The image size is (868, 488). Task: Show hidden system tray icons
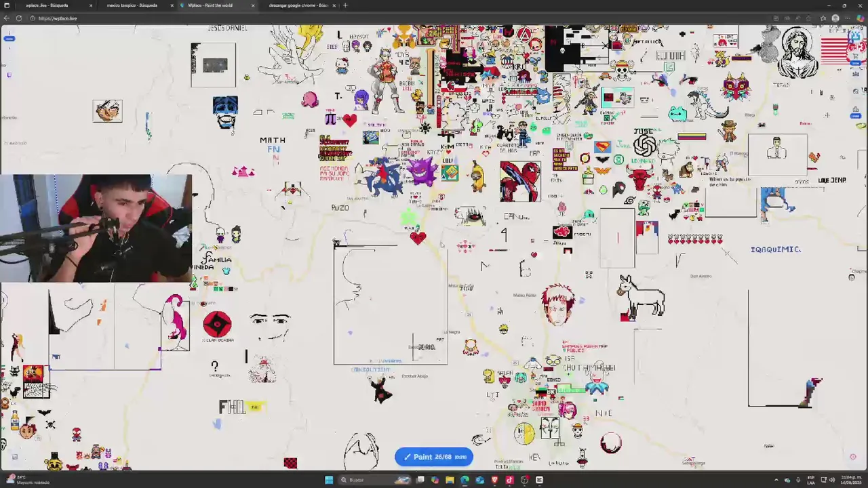776,480
